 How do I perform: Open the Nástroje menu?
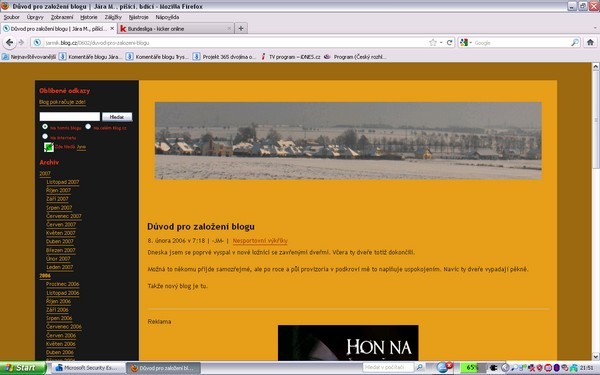pyautogui.click(x=139, y=17)
